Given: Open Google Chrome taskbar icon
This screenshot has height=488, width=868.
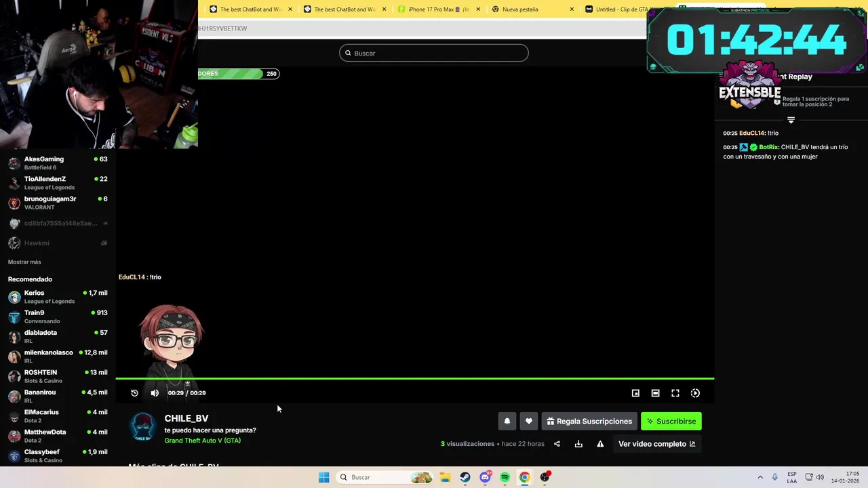Looking at the screenshot, I should pyautogui.click(x=524, y=477).
